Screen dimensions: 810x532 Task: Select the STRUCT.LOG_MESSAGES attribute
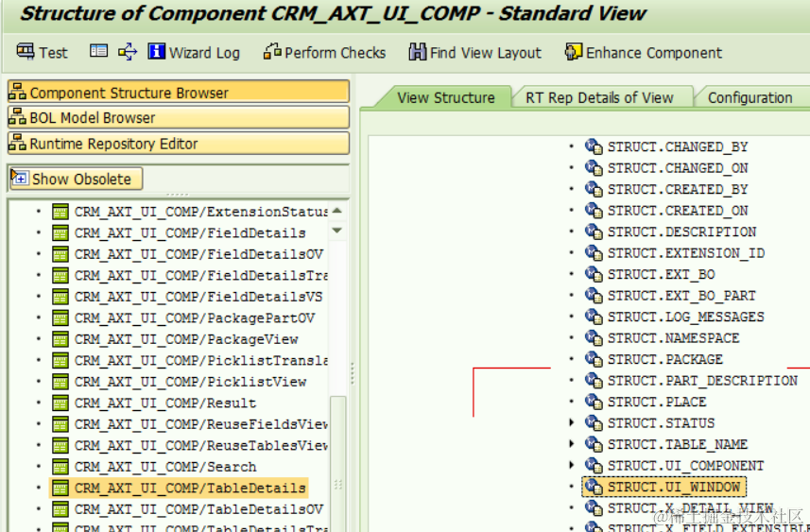click(x=685, y=317)
